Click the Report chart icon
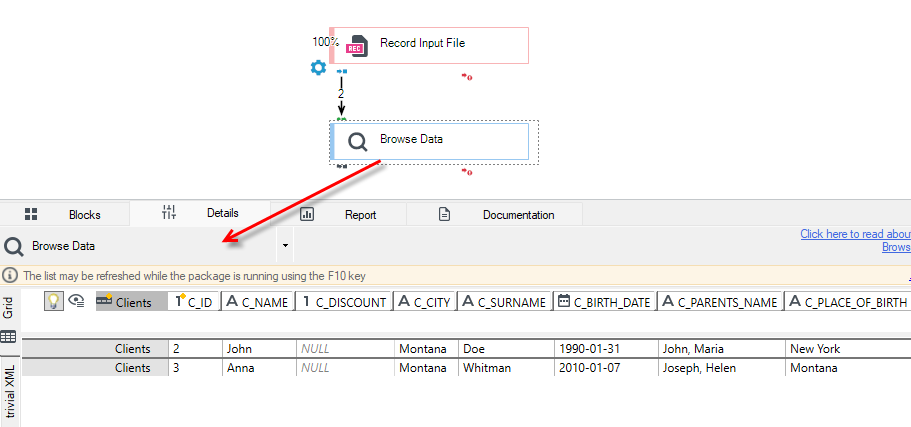The height and width of the screenshot is (427, 911). click(307, 214)
